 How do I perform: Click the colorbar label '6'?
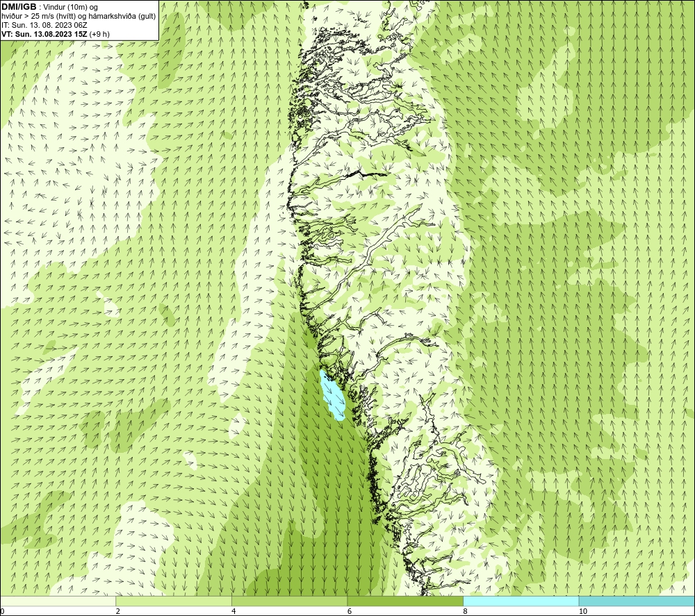pos(350,611)
